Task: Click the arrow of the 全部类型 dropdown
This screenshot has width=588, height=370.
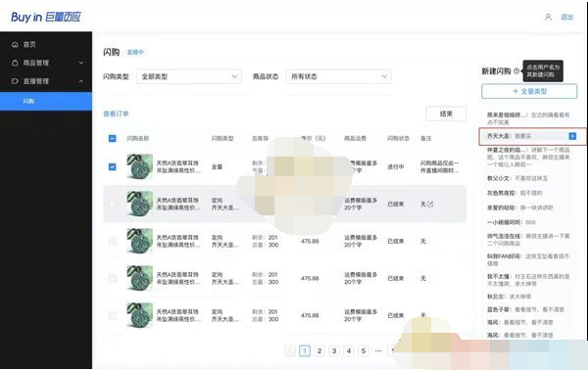Action: [234, 76]
